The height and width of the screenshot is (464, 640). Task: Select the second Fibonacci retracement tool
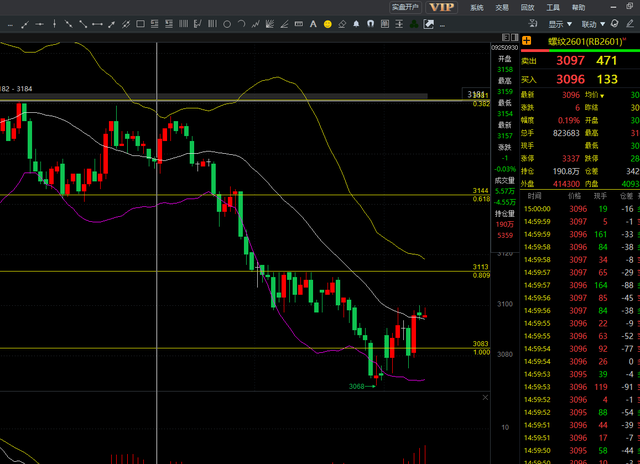169,24
